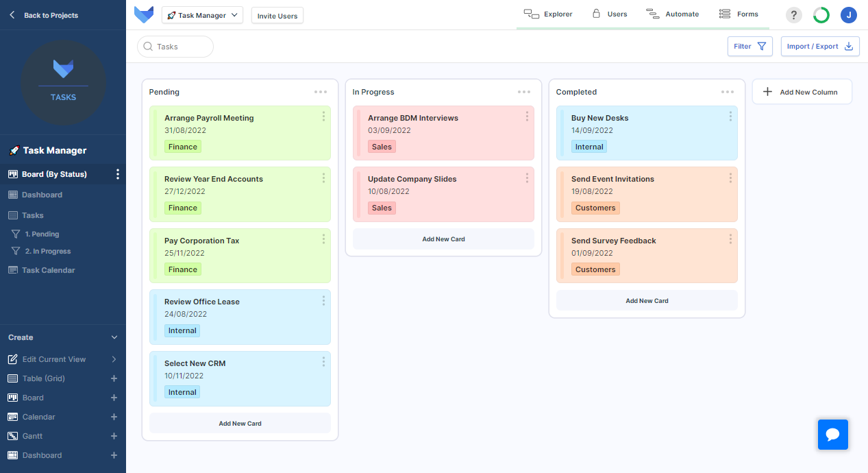The width and height of the screenshot is (868, 473).
Task: Open options for Select New CRM card
Action: pos(323,362)
